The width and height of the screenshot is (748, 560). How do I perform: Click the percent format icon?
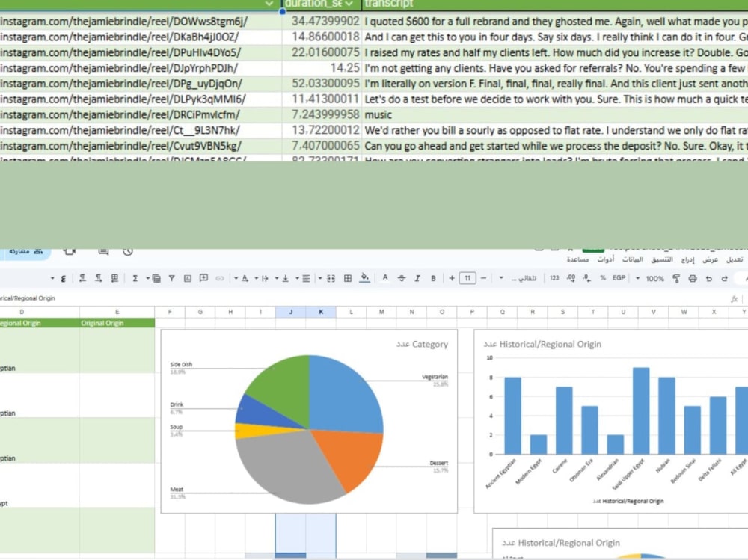pyautogui.click(x=603, y=277)
